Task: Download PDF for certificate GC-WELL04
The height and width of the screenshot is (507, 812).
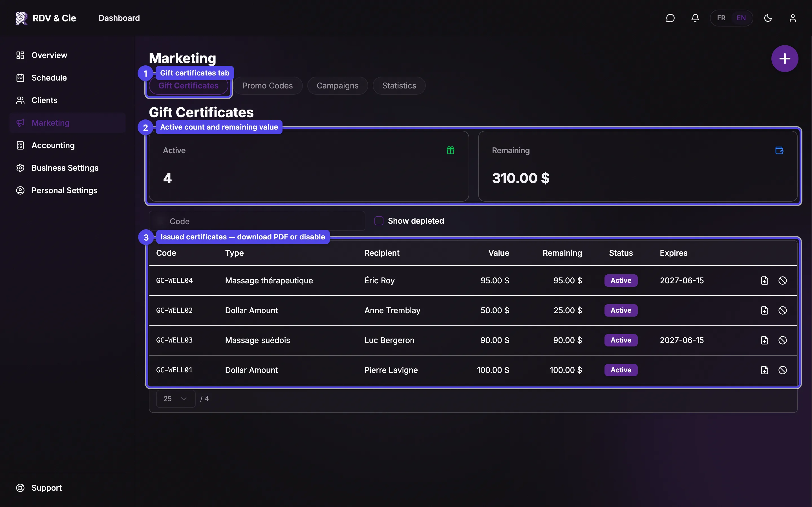Action: coord(764,280)
